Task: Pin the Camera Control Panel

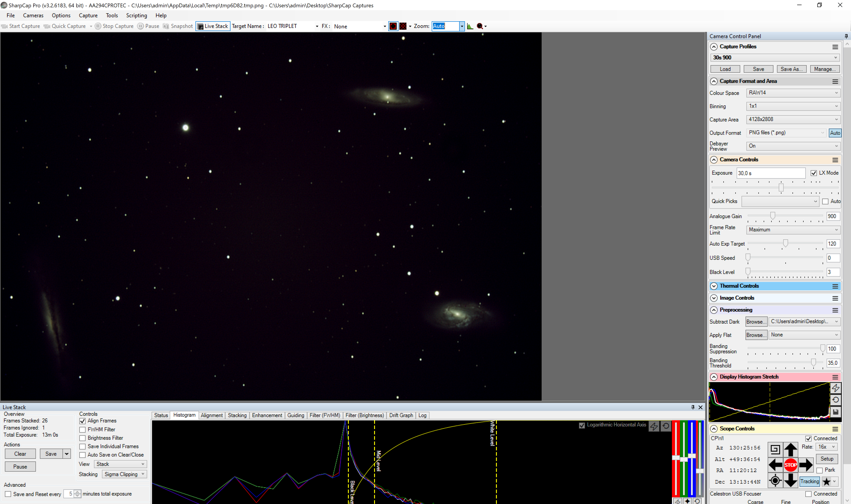Action: [846, 36]
